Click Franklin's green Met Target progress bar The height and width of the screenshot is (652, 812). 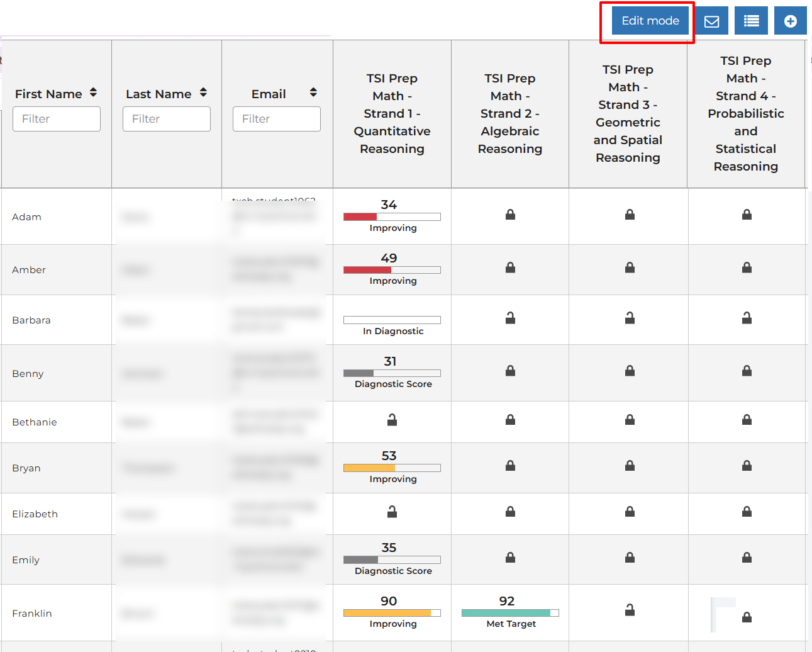click(x=509, y=613)
